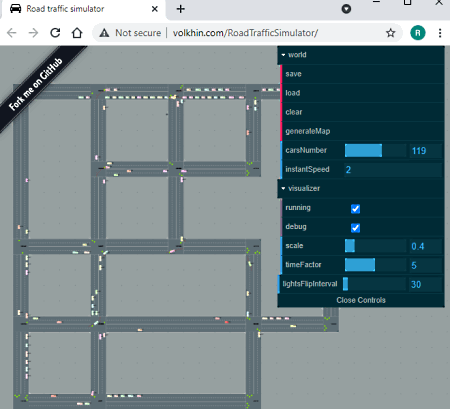Go back to the previous page
Screen dimensions: 450x409
pyautogui.click(x=12, y=33)
